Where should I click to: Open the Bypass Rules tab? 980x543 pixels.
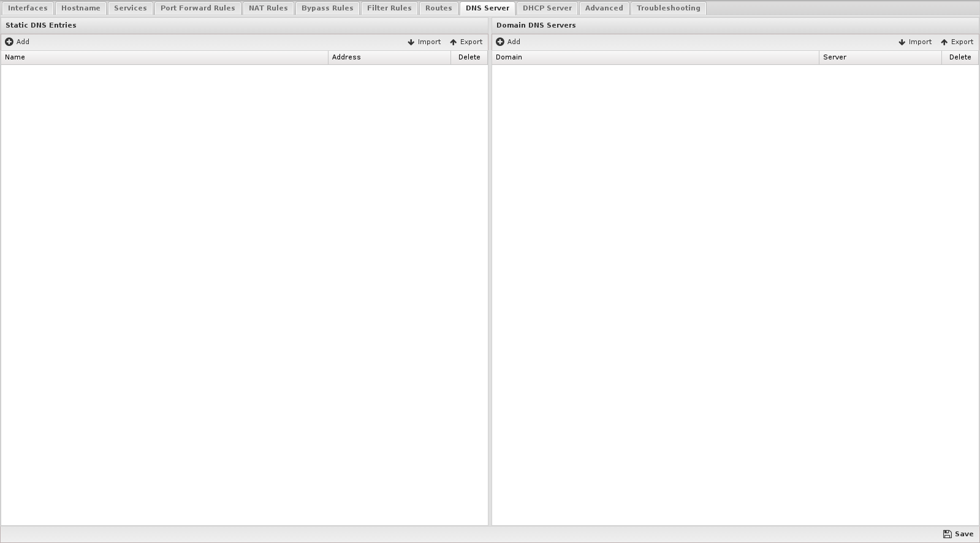click(327, 8)
